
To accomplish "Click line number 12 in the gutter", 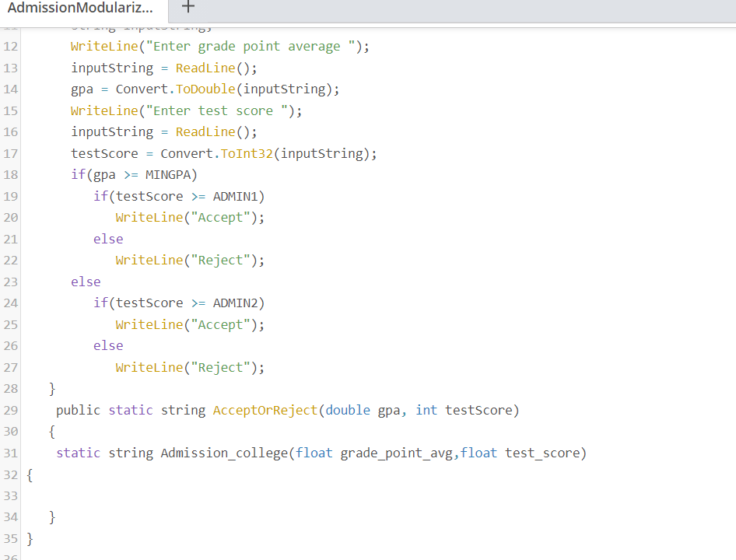I will coord(11,46).
